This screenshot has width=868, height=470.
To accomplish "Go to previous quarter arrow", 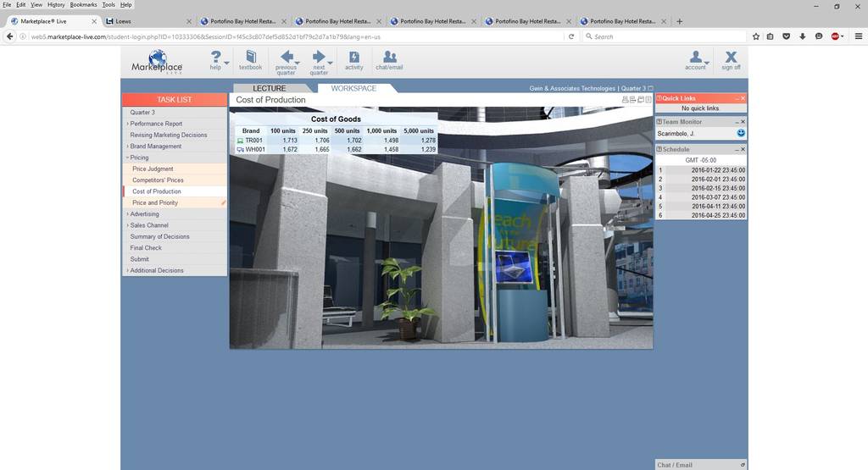I will [x=287, y=57].
